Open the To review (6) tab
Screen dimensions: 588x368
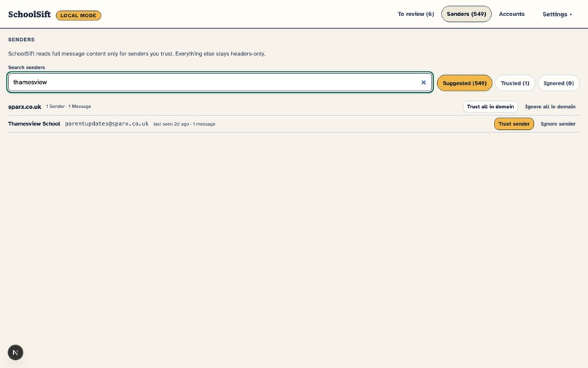click(x=416, y=14)
